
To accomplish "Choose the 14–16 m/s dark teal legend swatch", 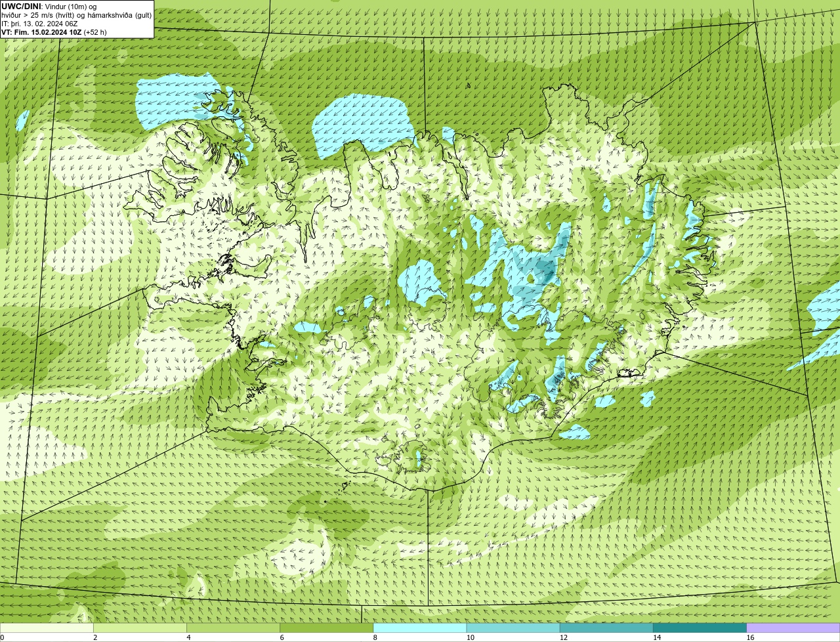I will click(700, 628).
